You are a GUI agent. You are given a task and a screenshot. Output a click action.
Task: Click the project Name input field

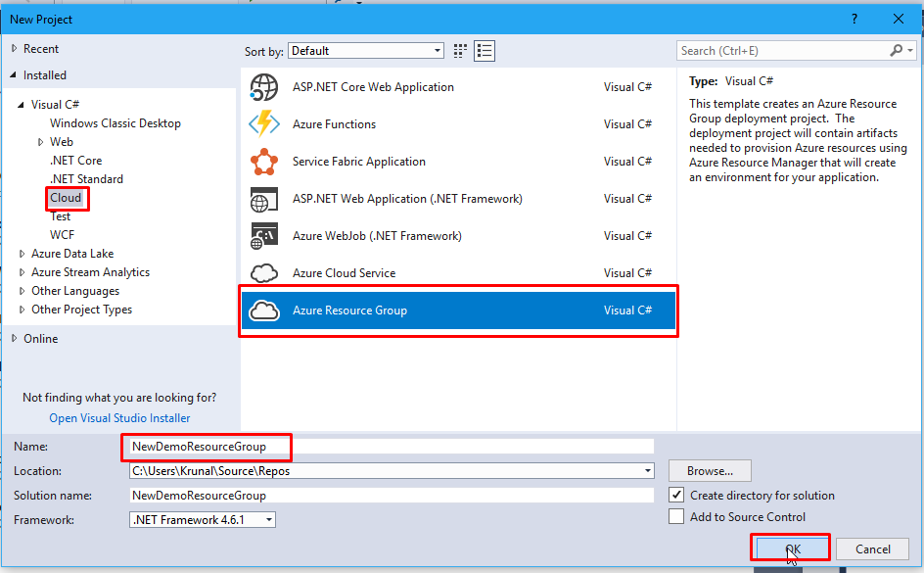tap(392, 447)
